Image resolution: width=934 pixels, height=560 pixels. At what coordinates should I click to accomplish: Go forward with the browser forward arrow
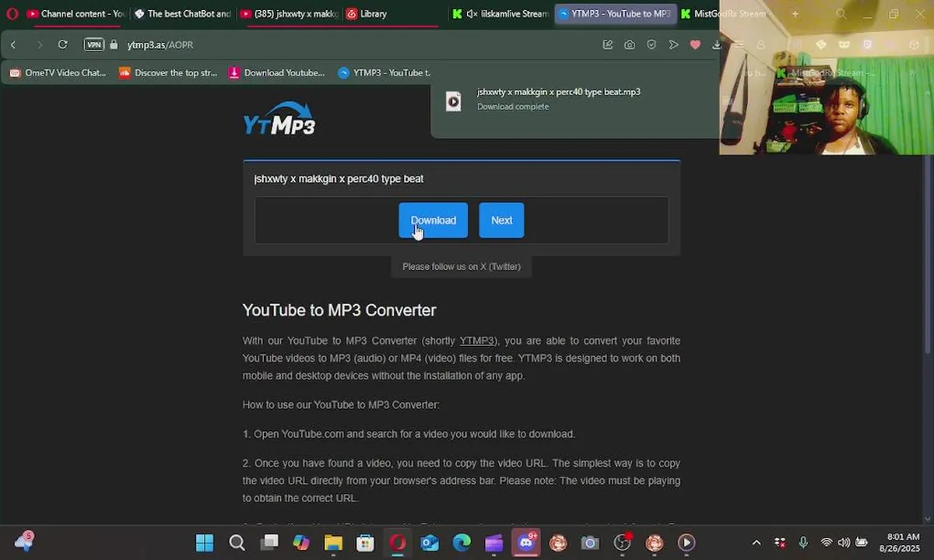[x=40, y=45]
